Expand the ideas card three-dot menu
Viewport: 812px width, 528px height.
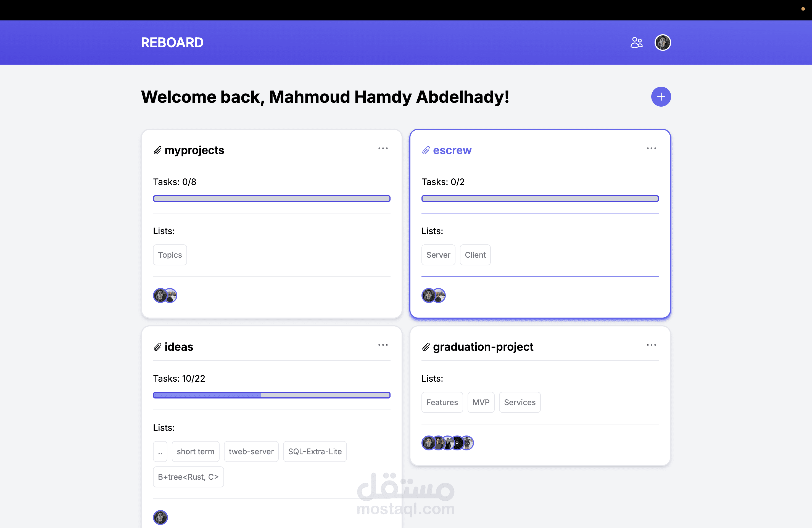(383, 345)
